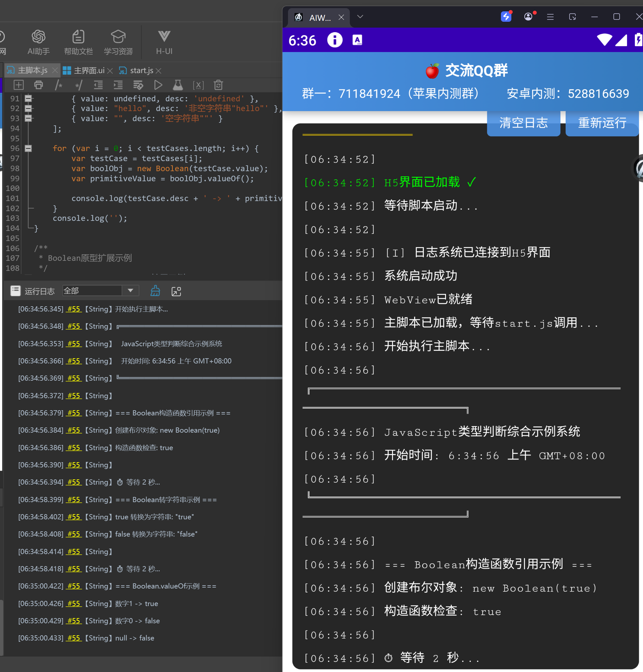Open the H-UI toolbar icon
643x672 pixels.
point(164,42)
